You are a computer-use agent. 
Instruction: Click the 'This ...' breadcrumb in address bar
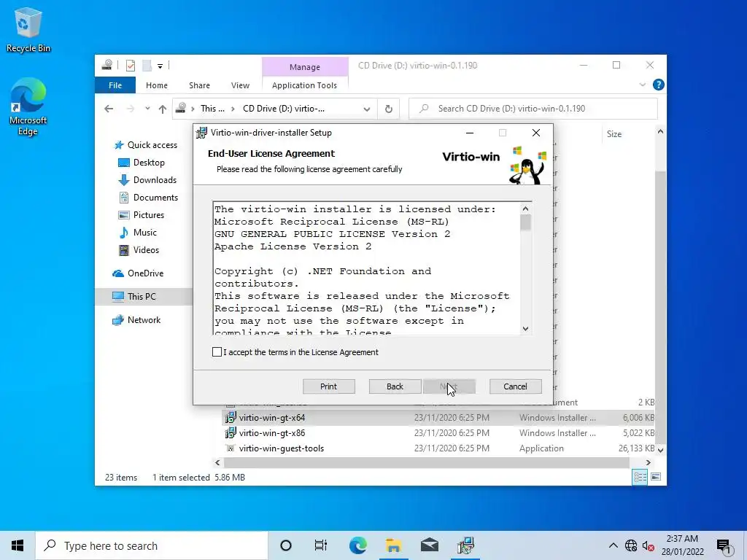click(x=212, y=109)
